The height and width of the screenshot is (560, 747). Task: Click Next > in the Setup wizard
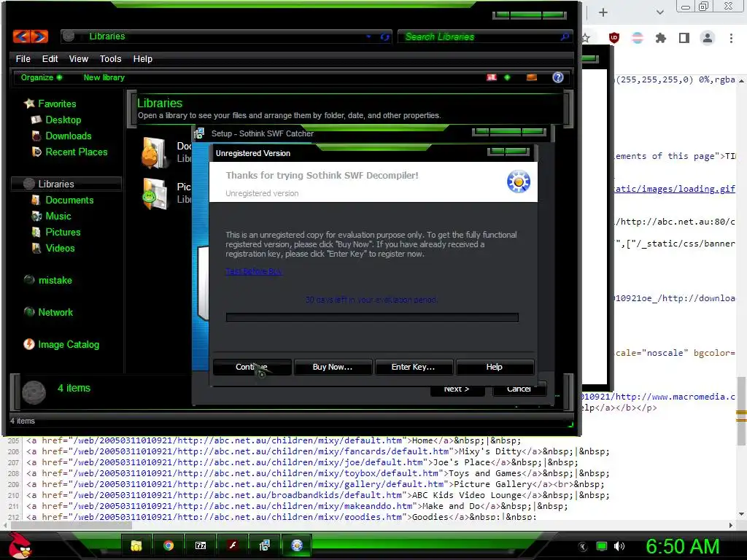point(457,389)
